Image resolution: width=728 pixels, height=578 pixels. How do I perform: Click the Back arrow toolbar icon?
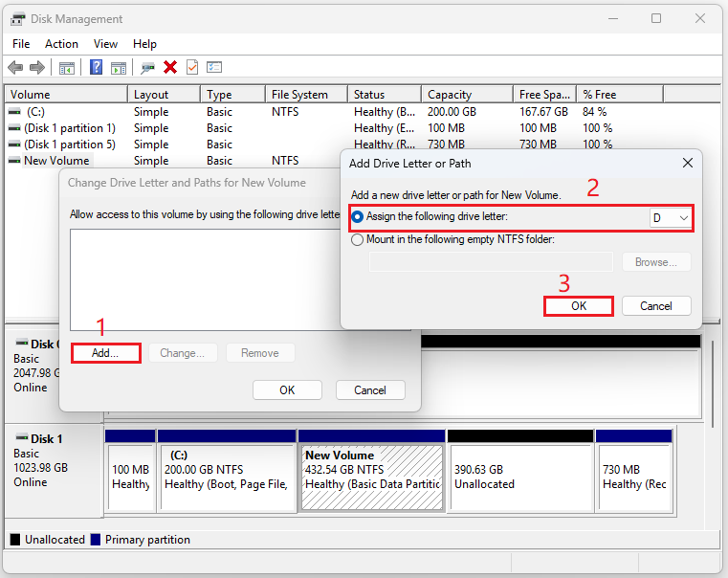tap(15, 68)
